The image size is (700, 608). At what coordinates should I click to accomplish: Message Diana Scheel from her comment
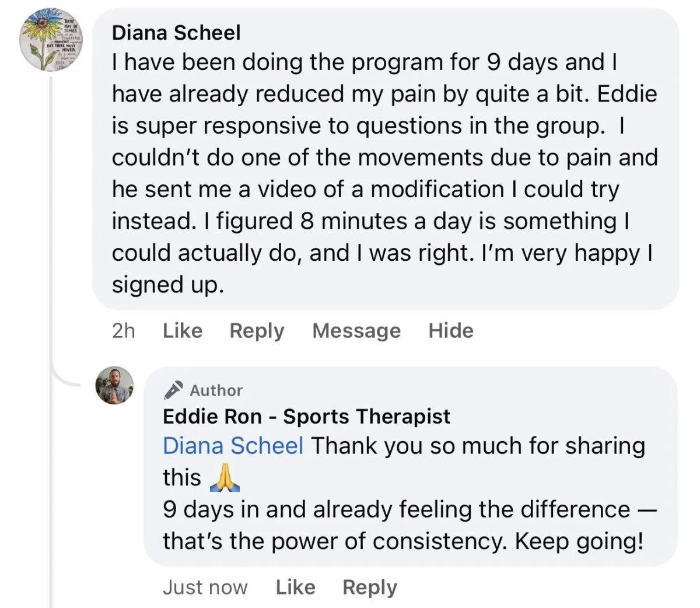tap(356, 331)
